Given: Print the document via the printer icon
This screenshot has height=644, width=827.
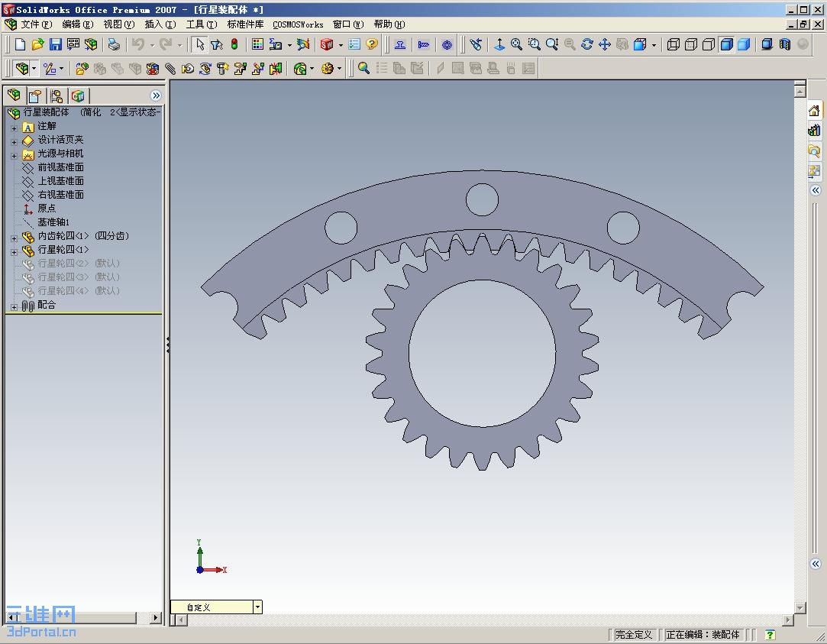Looking at the screenshot, I should pyautogui.click(x=114, y=44).
